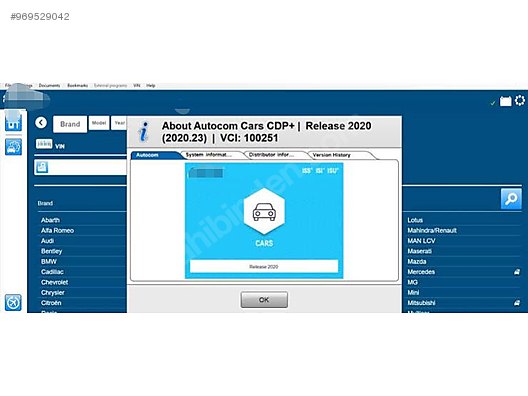
Task: Choose Alfa Romeo from brand list
Action: 57,231
